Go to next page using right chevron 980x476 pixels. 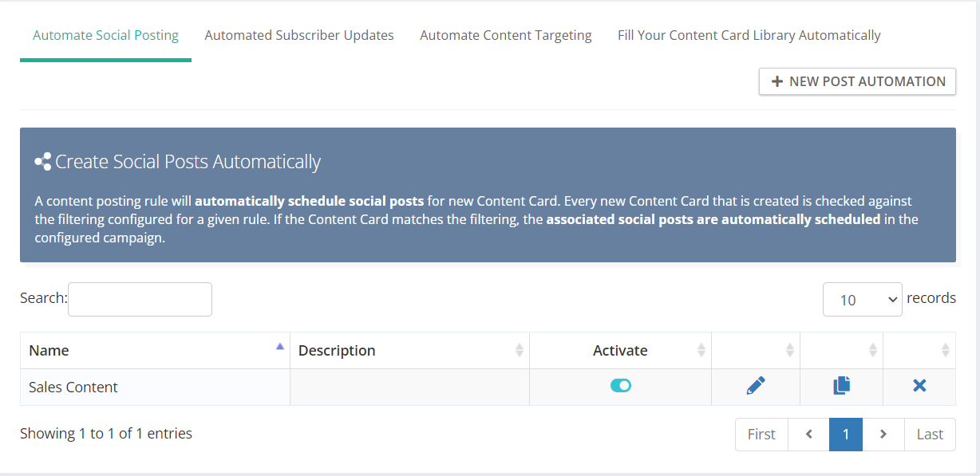pos(883,435)
